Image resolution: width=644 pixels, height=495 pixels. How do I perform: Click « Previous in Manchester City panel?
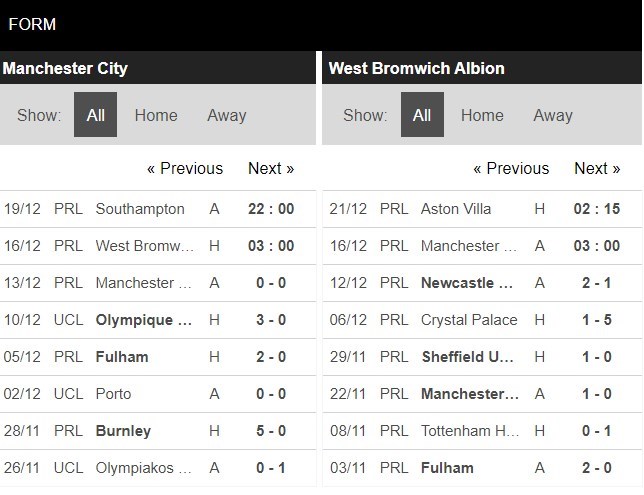185,168
